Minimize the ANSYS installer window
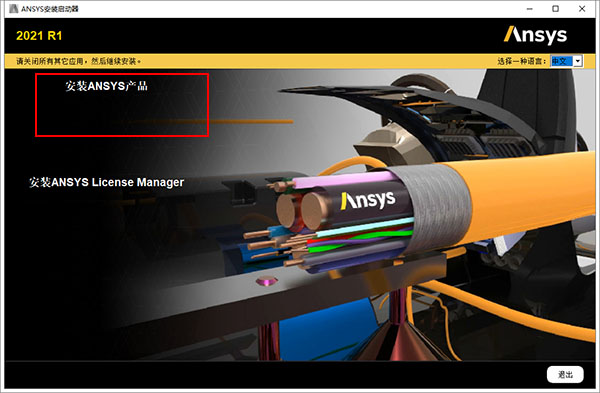 pyautogui.click(x=530, y=8)
